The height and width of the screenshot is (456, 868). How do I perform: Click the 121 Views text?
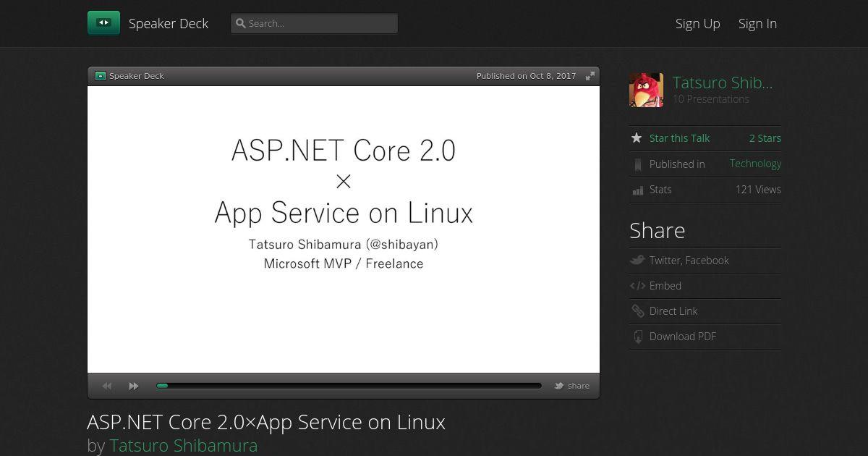click(758, 190)
